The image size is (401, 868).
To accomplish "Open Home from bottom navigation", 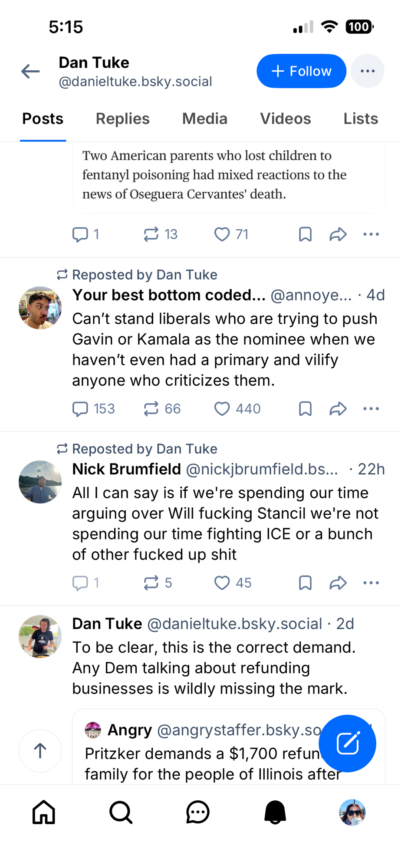I will tap(44, 812).
